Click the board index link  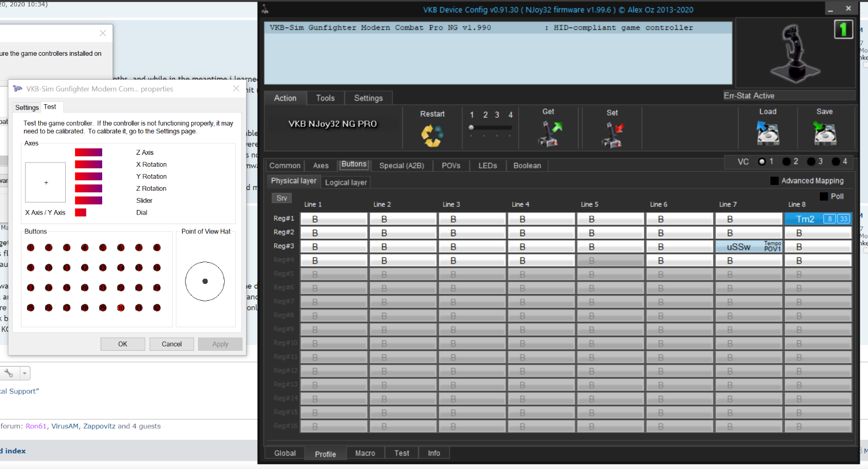coord(13,451)
